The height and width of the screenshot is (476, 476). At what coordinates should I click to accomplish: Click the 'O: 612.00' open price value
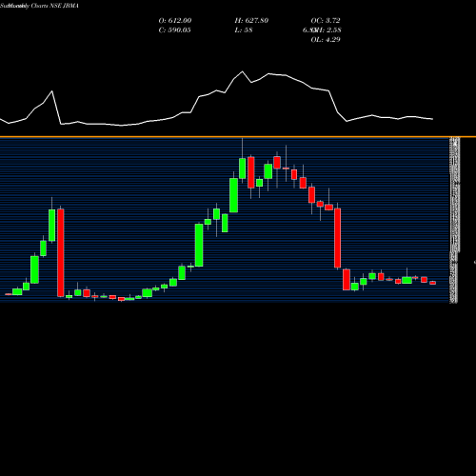[175, 20]
